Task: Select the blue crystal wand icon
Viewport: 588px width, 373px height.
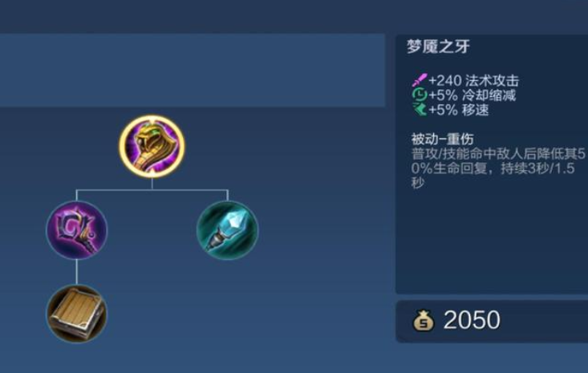Action: (227, 230)
